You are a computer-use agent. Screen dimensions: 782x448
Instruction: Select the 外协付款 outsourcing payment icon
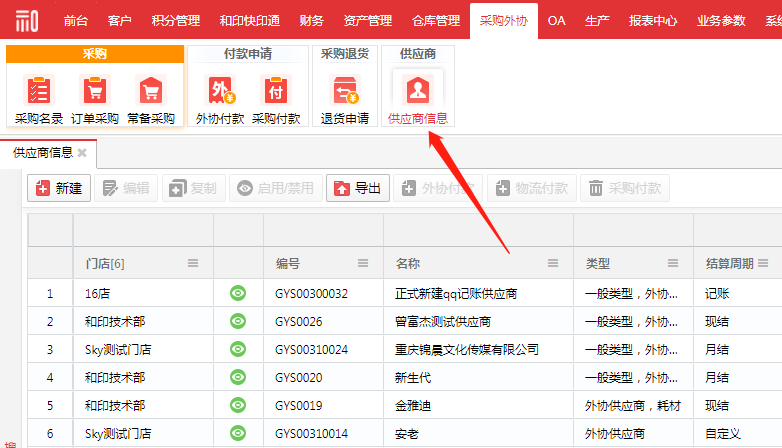220,92
